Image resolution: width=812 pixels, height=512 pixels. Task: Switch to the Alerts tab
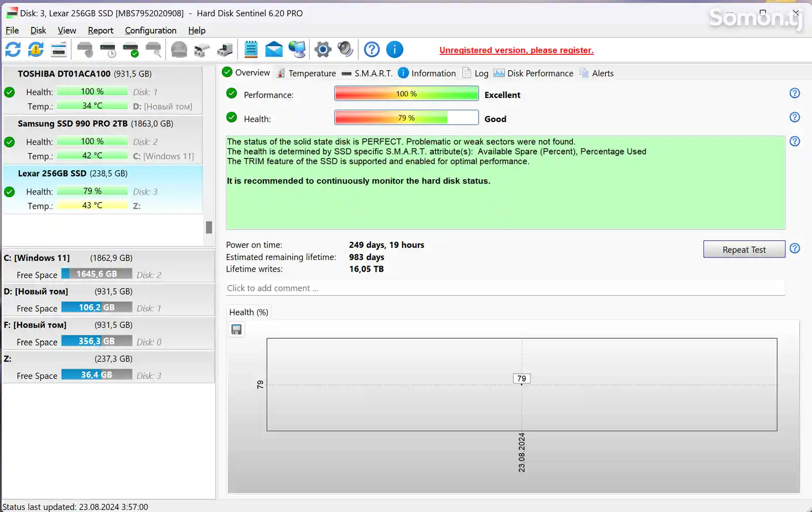click(x=596, y=73)
